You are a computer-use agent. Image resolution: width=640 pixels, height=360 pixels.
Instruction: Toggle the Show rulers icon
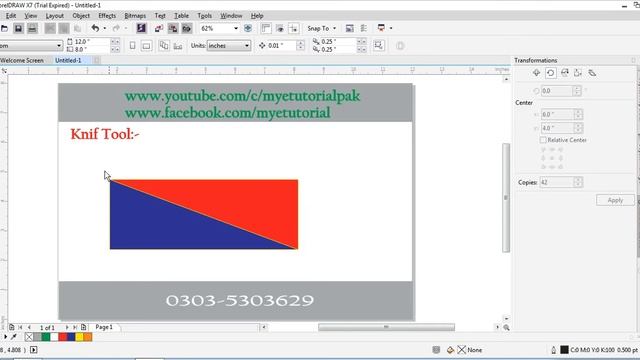(266, 28)
